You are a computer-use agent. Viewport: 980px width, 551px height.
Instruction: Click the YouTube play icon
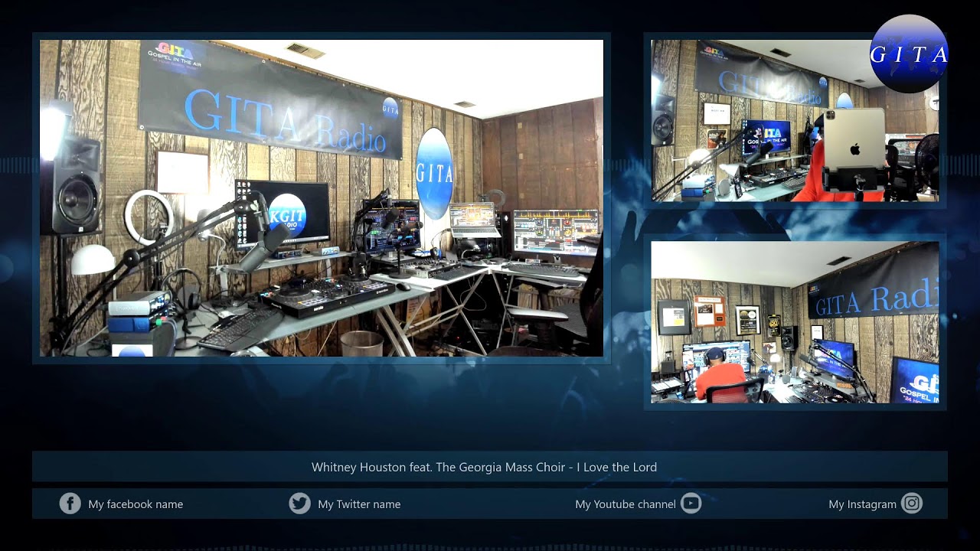point(691,504)
